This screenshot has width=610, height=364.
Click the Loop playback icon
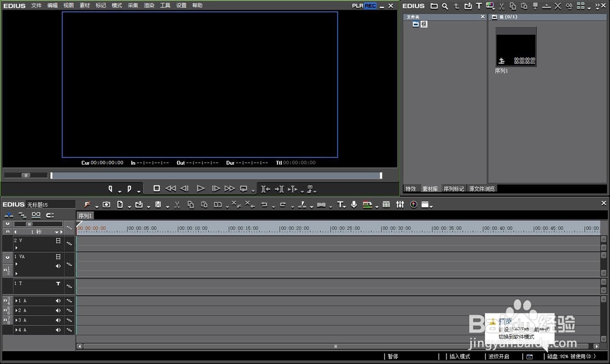[243, 188]
